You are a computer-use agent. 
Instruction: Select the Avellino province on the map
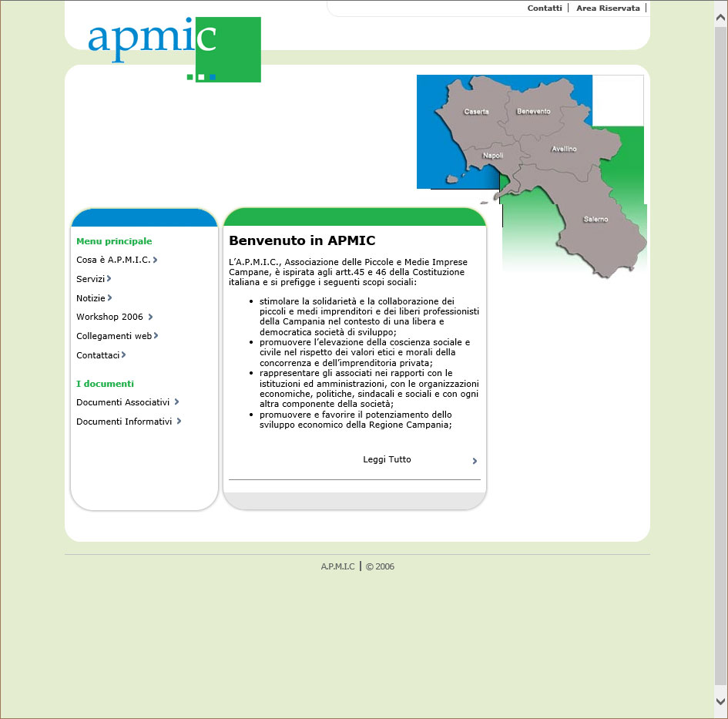pos(564,149)
